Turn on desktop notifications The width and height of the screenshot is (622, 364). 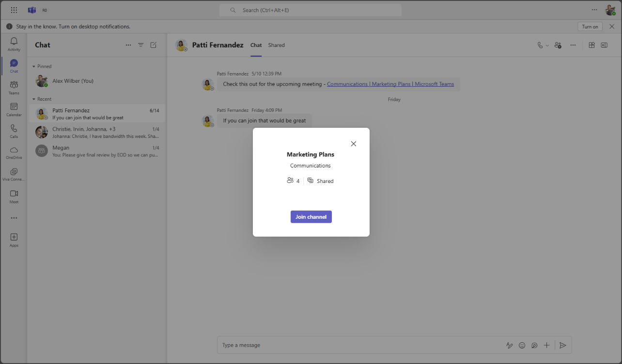coord(590,27)
